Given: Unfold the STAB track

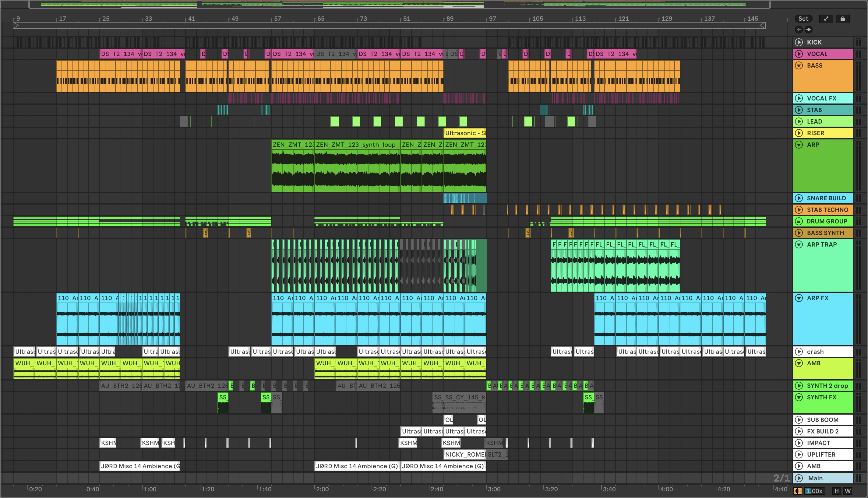Looking at the screenshot, I should coord(799,110).
